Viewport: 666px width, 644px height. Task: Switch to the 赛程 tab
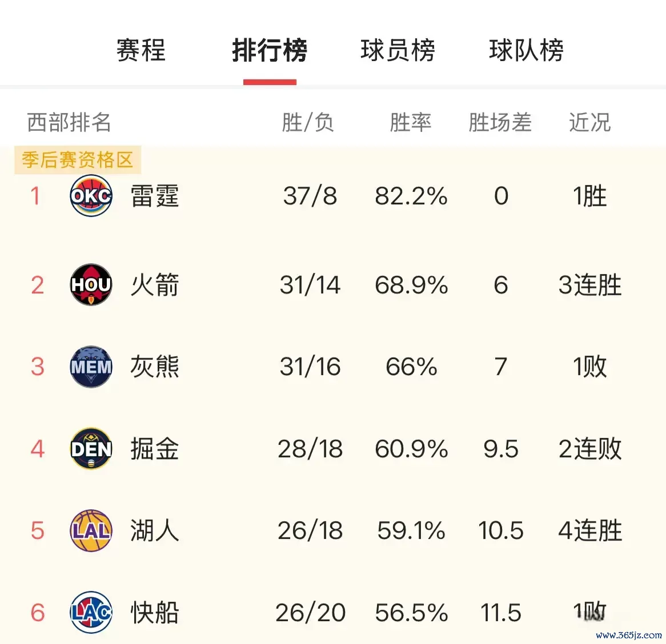point(141,50)
